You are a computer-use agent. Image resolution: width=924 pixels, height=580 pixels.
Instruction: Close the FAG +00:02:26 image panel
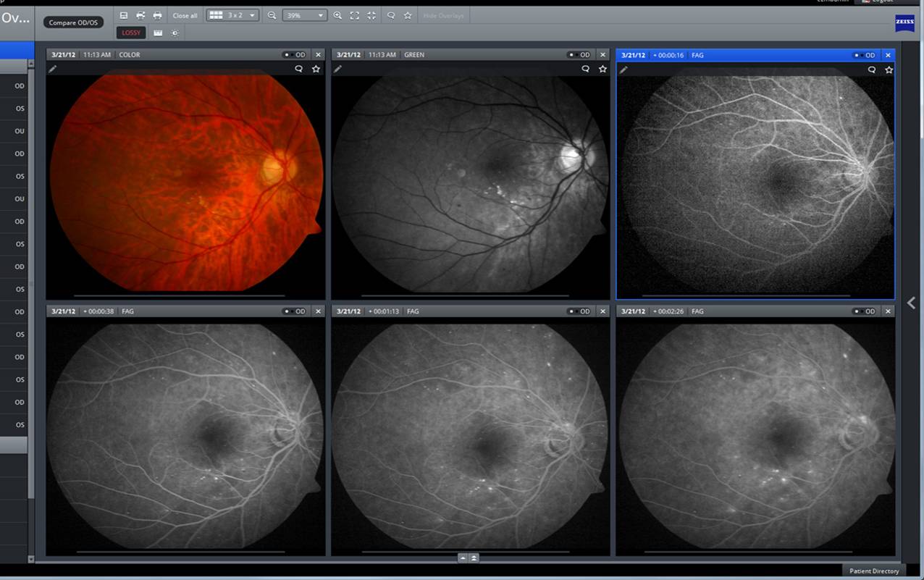pos(889,311)
